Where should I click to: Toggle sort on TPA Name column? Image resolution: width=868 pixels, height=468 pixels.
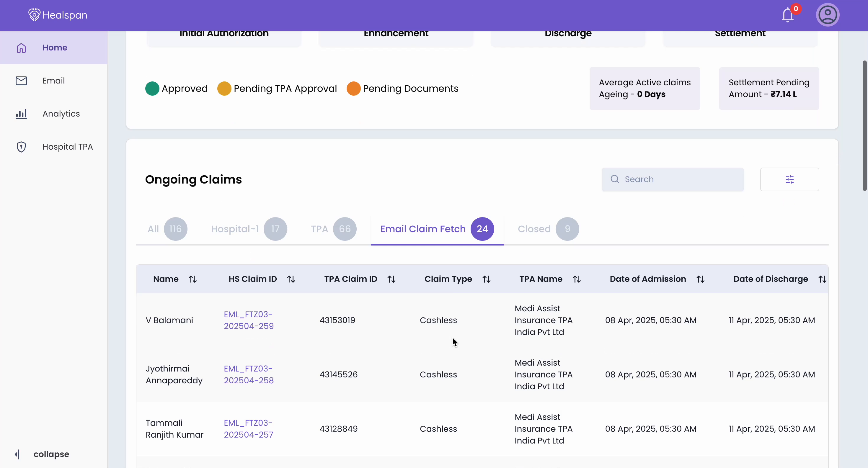(577, 279)
